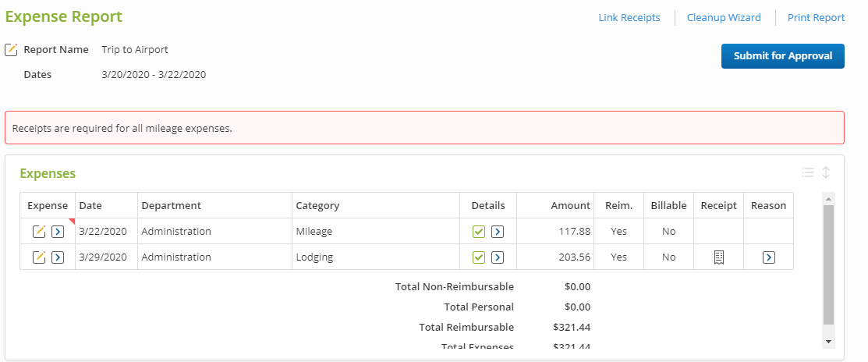868x362 pixels.
Task: Sort by the Amount column header
Action: tap(570, 206)
